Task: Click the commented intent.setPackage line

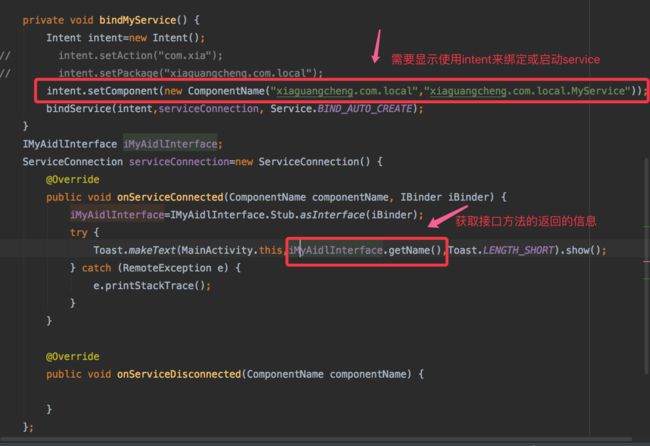Action: pyautogui.click(x=190, y=73)
